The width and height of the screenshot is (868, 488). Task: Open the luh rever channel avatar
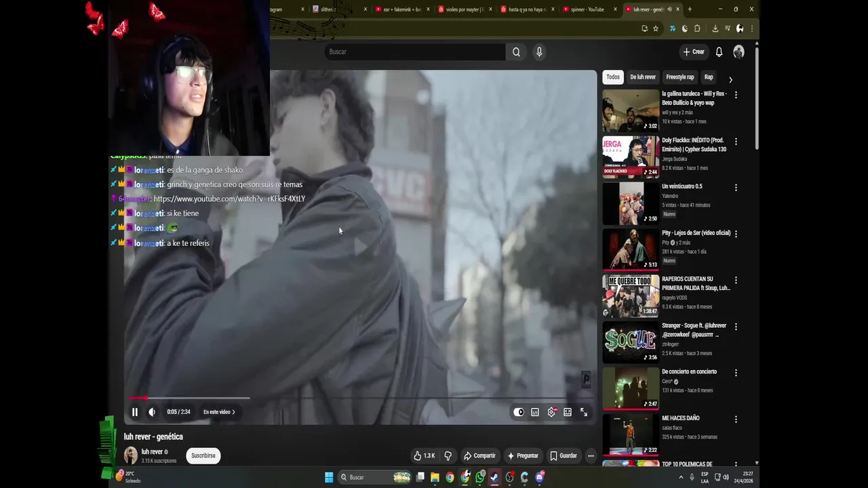pyautogui.click(x=130, y=455)
